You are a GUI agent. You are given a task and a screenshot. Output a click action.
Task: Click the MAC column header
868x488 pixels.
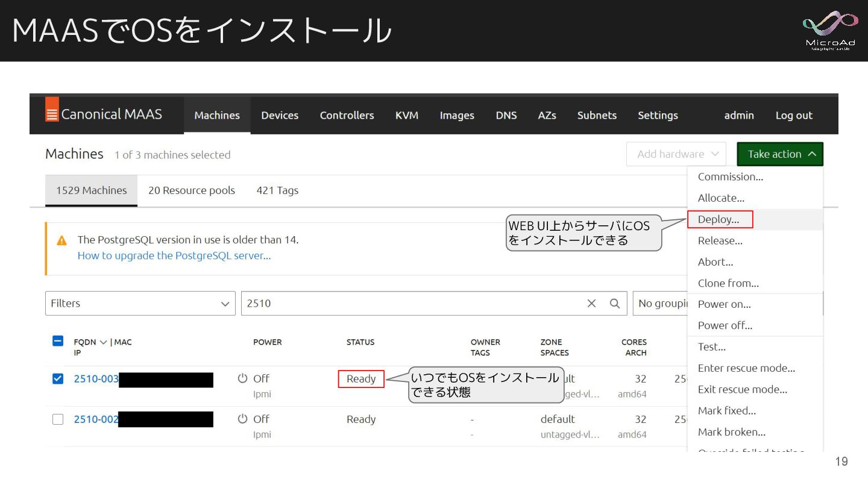[123, 342]
